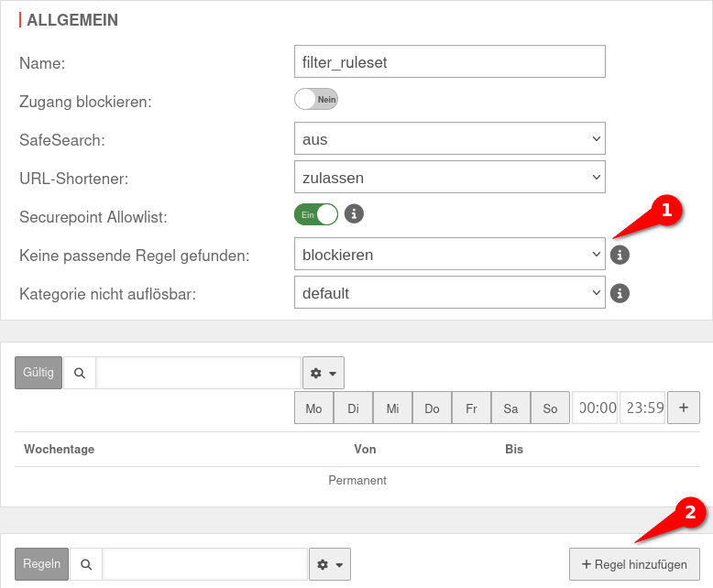This screenshot has width=713, height=588.
Task: Click info icon beside Keine passende Regel gefunden
Action: pyautogui.click(x=620, y=255)
